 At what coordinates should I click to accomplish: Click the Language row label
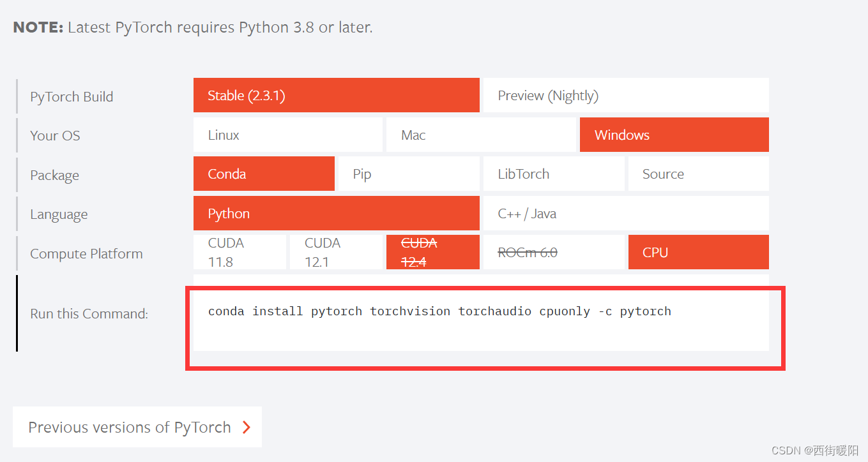(59, 215)
